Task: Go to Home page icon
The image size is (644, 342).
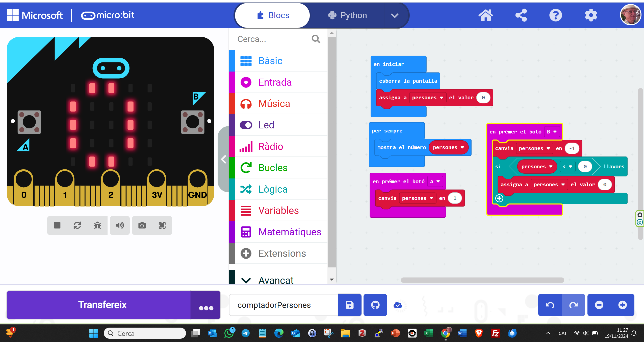Action: pyautogui.click(x=485, y=15)
